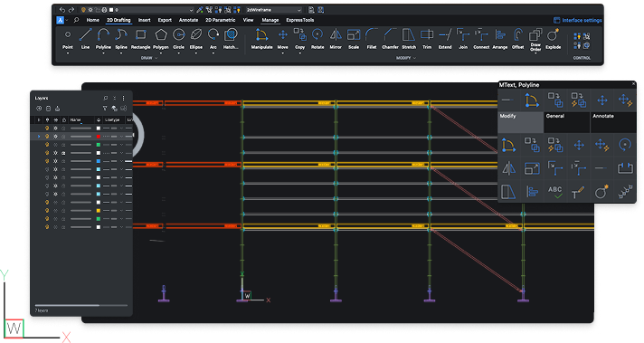Viewport: 644px width, 343px height.
Task: Click yellow color swatch in Layers list
Action: (x=99, y=210)
